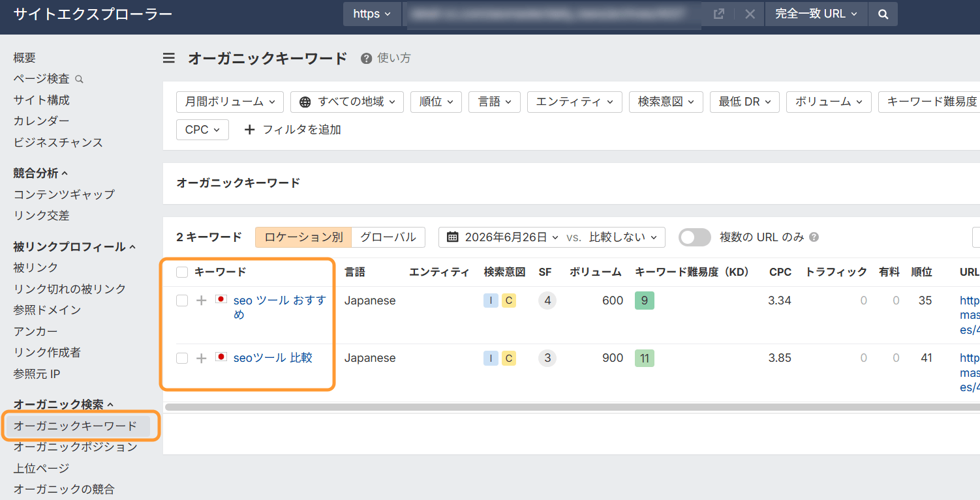Open the 比較しない comparison dropdown

(623, 237)
